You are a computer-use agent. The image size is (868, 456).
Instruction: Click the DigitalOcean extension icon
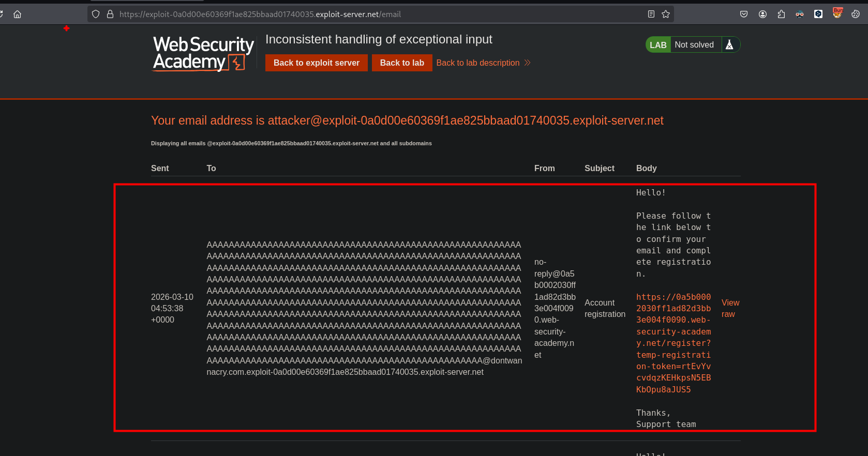(x=818, y=14)
